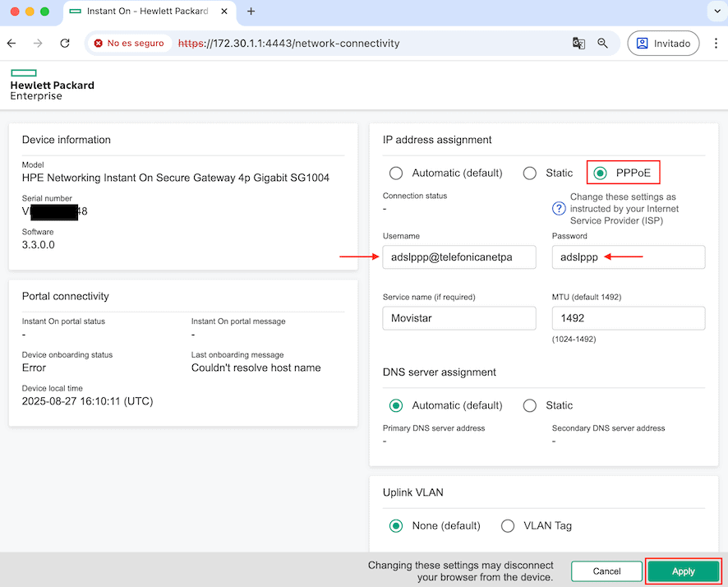This screenshot has height=587, width=728.
Task: Open the Invitado profile menu
Action: point(663,44)
